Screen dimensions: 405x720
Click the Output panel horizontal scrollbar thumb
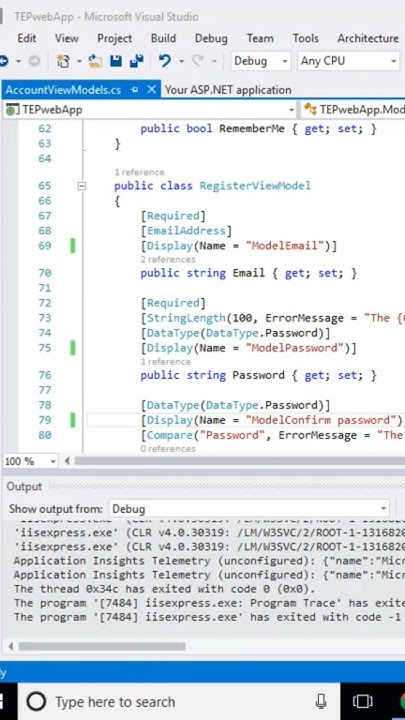coord(101,646)
